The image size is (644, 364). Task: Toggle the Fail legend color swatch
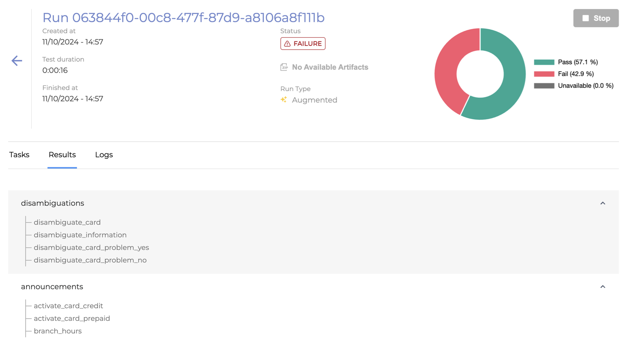tap(544, 74)
